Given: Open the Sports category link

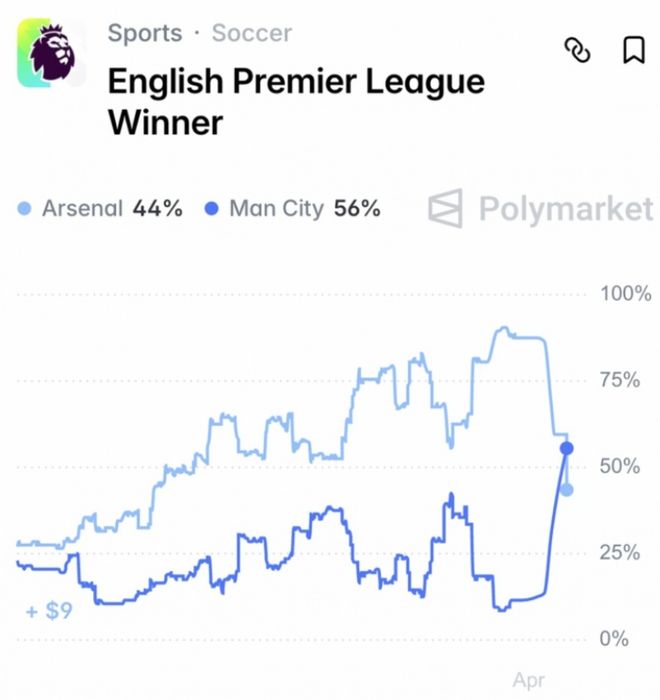Looking at the screenshot, I should point(144,33).
